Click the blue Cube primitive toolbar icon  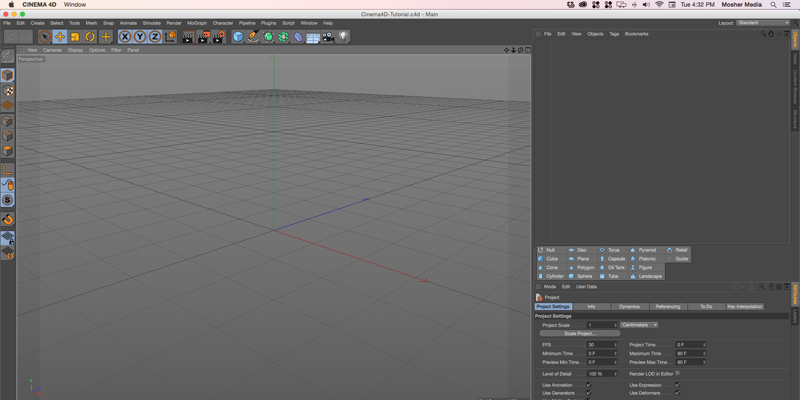pyautogui.click(x=238, y=37)
